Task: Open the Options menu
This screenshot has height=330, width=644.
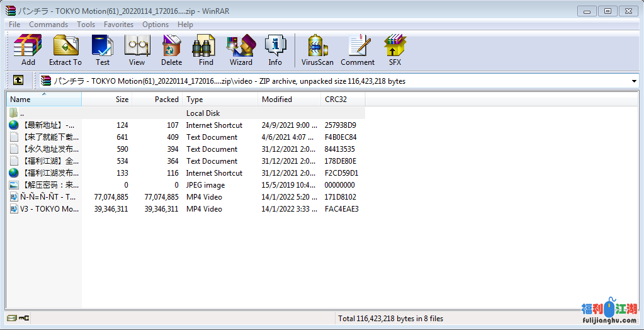Action: (155, 25)
